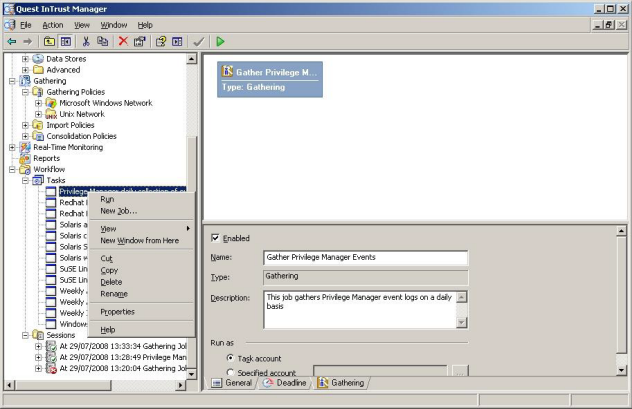Collapse the Workflow node
The image size is (632, 409).
click(12, 170)
